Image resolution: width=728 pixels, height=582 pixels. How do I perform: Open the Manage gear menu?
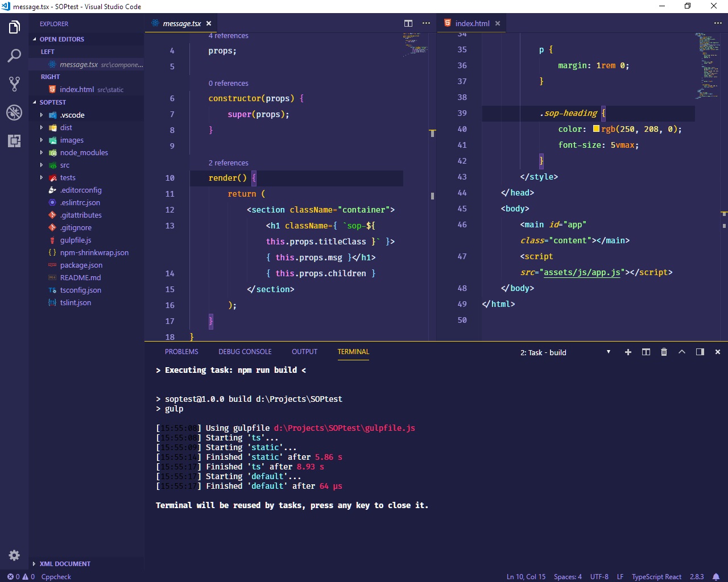(x=14, y=555)
